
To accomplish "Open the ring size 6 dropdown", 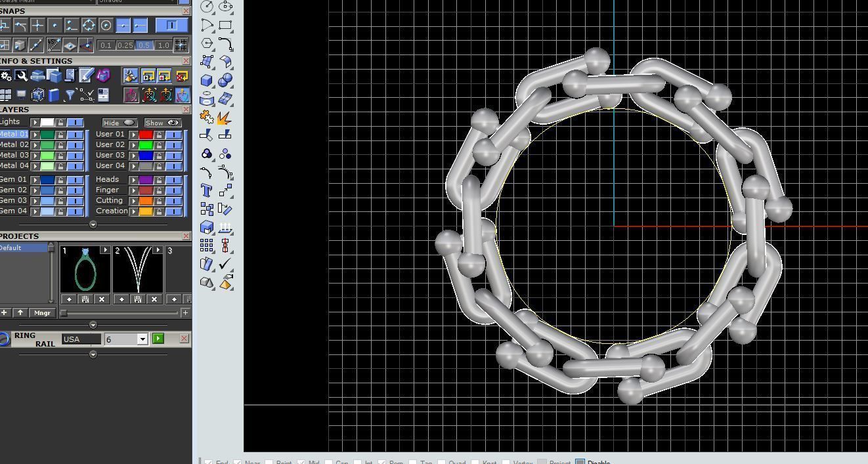I will click(x=142, y=339).
